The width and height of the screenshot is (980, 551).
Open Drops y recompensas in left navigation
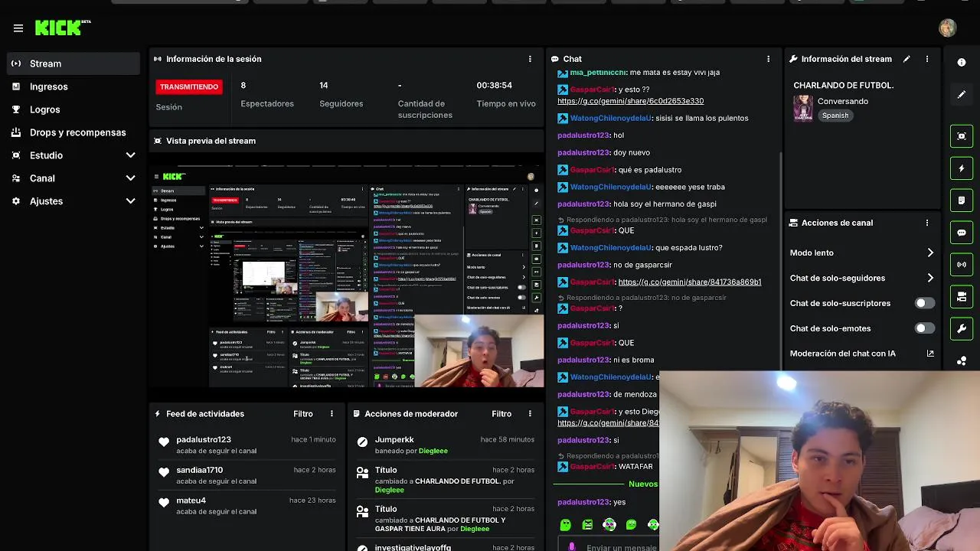pos(73,132)
